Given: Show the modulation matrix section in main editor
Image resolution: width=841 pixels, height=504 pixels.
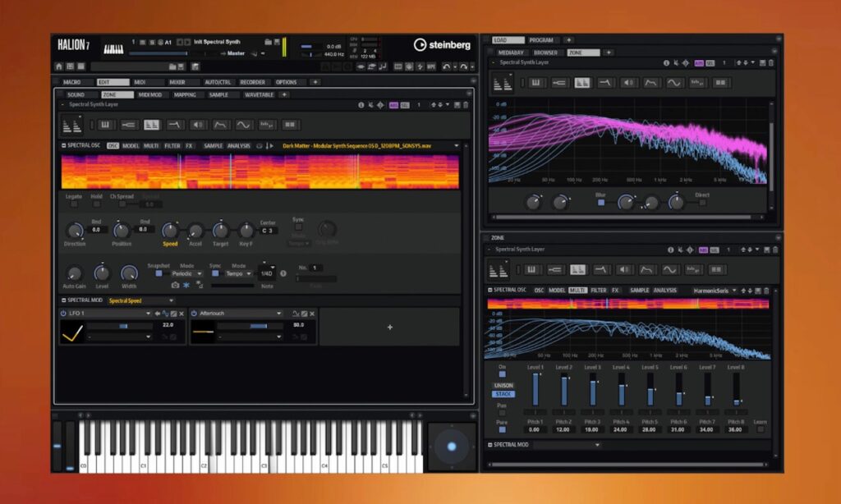Looking at the screenshot, I should coord(290,125).
